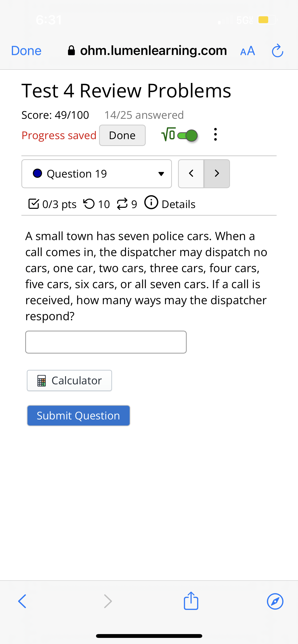The width and height of the screenshot is (298, 644).
Task: Tap the back arrow in Safari bottom bar
Action: [x=22, y=601]
